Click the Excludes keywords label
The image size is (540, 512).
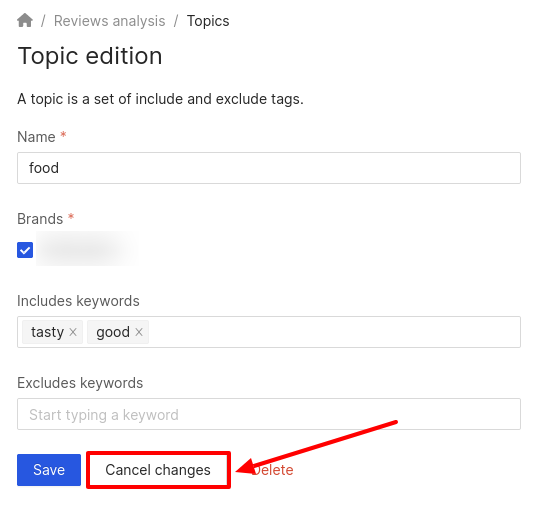click(x=80, y=383)
